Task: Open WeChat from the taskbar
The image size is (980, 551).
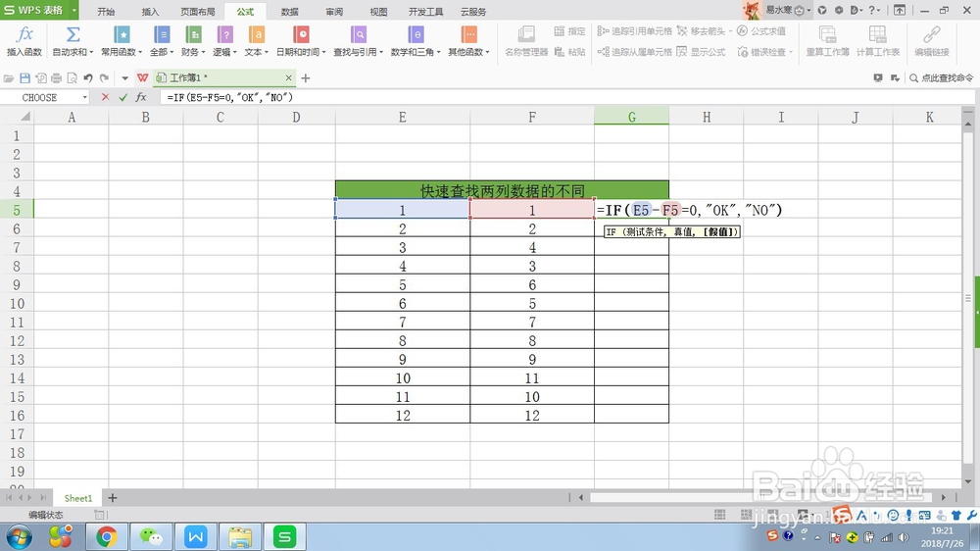Action: click(151, 537)
